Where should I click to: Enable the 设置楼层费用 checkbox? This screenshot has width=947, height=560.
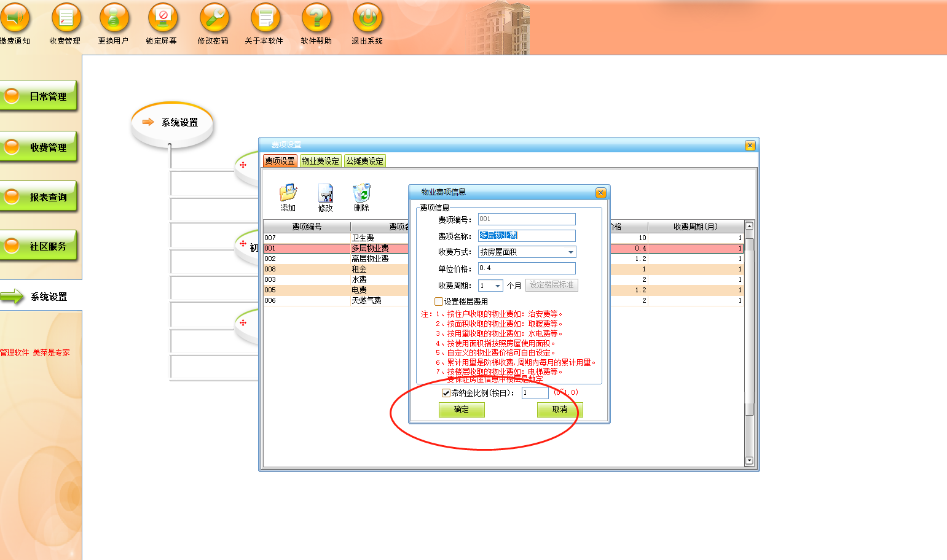point(439,301)
